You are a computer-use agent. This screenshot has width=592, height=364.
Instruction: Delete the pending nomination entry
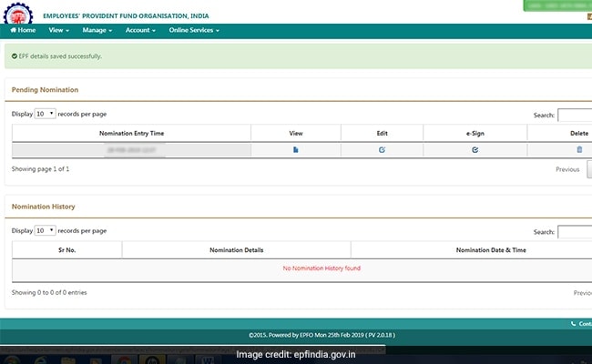[x=579, y=149]
